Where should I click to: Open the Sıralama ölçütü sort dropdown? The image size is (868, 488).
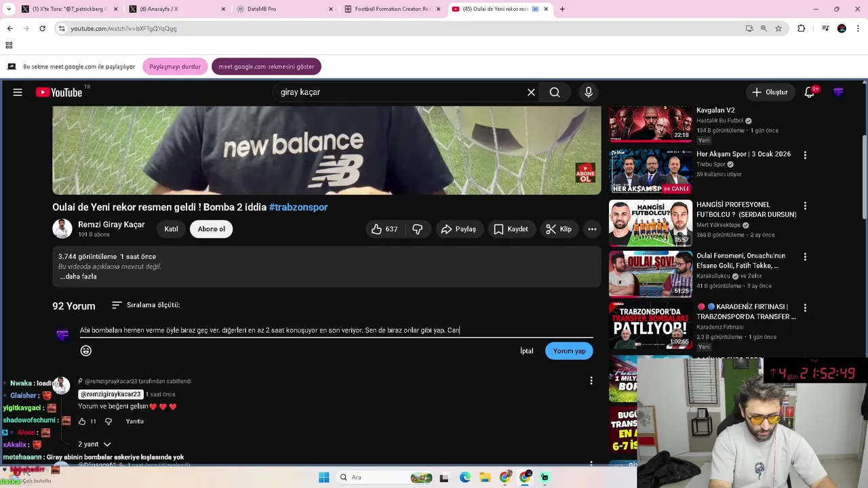[x=146, y=305]
